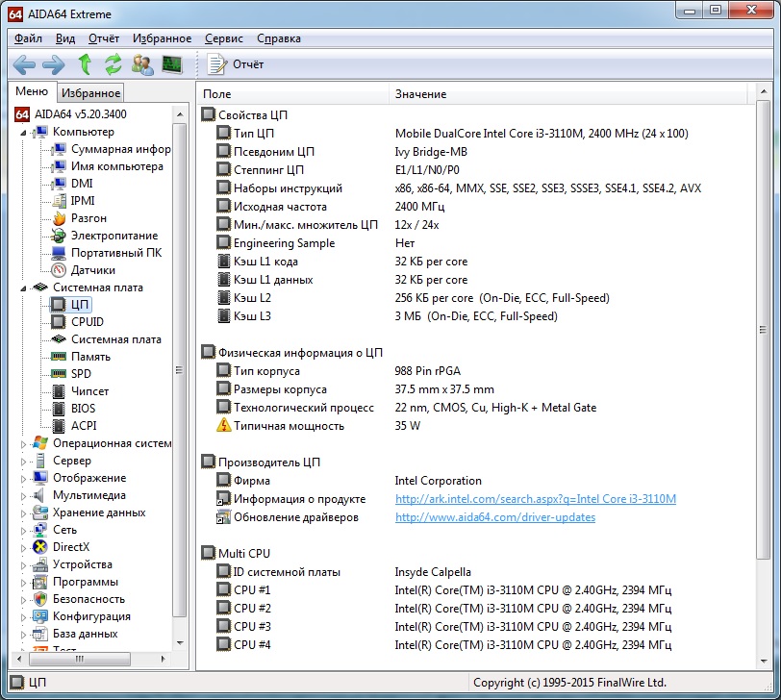
Task: Click the База данных icon
Action: coord(39,635)
